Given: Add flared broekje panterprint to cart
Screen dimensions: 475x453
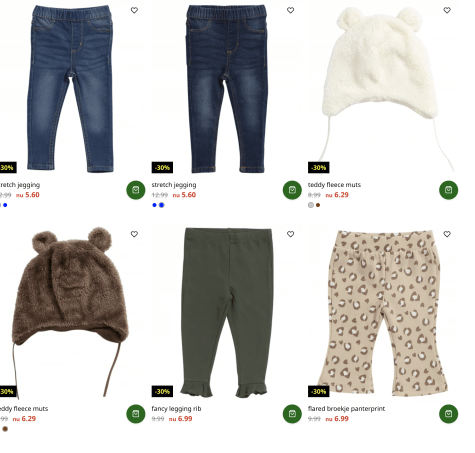Looking at the screenshot, I should [x=448, y=414].
